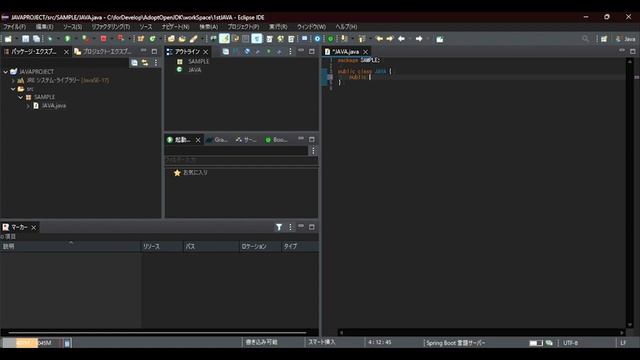Click the Open Perspective icon
Image resolution: width=640 pixels, height=360 pixels.
click(604, 39)
